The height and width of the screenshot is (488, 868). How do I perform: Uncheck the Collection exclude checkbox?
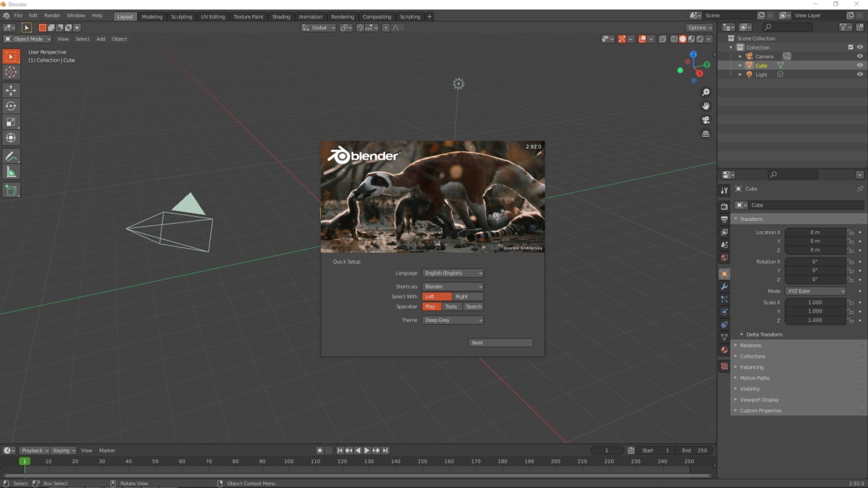(x=850, y=47)
